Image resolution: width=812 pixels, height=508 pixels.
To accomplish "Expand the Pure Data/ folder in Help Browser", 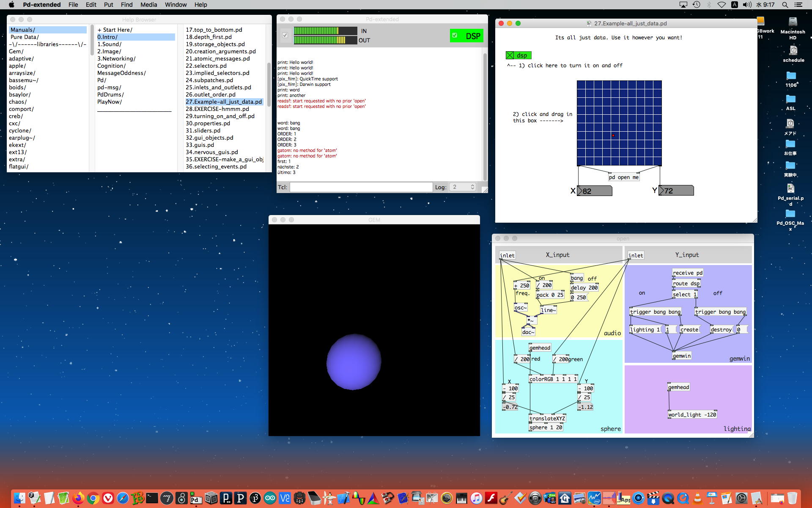I will pos(25,37).
